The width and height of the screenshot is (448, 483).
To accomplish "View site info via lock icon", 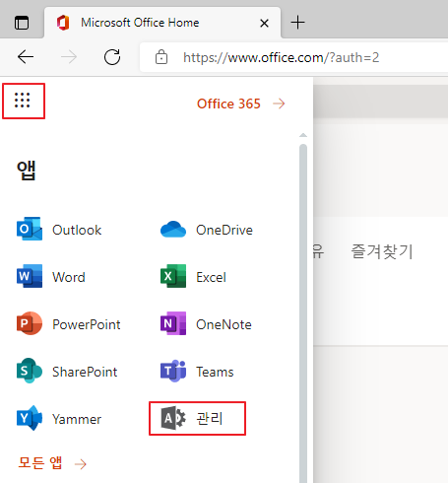I will 161,57.
